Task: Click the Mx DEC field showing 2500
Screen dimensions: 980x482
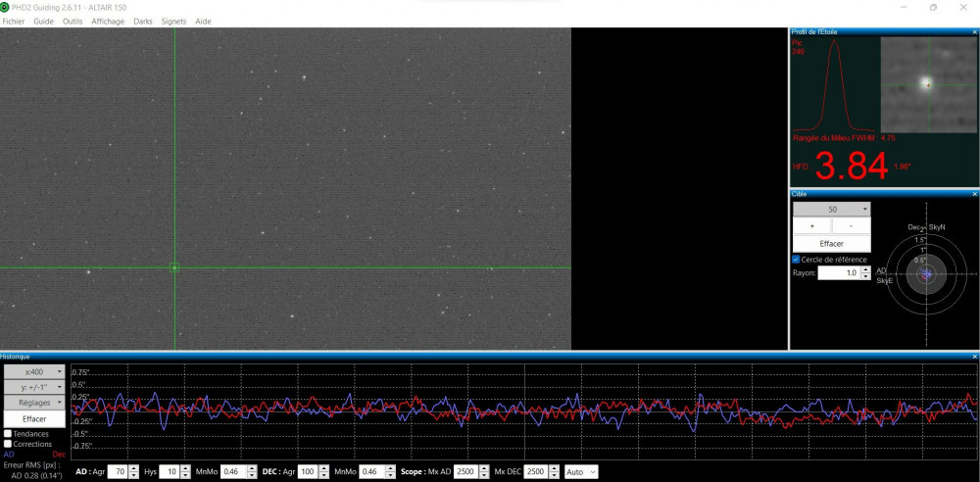Action: (x=537, y=472)
